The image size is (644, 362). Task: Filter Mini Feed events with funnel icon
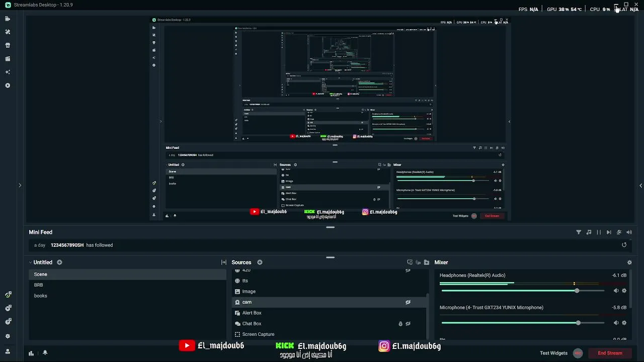point(579,232)
